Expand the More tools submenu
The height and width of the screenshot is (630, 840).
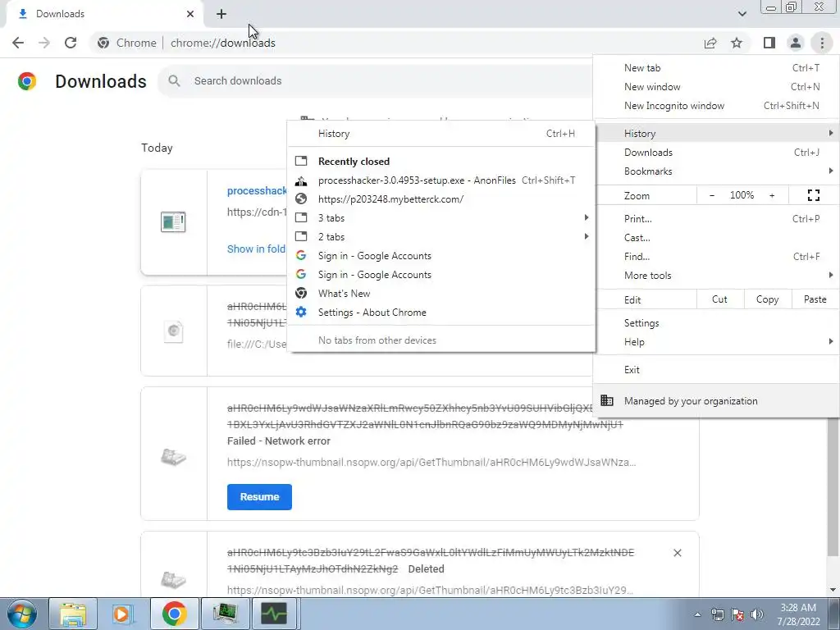coord(715,275)
